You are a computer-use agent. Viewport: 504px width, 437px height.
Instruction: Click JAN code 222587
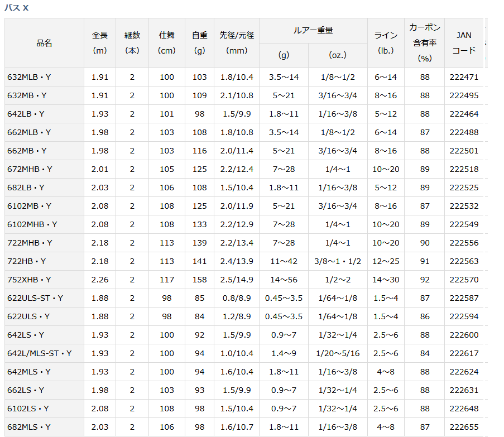click(464, 298)
